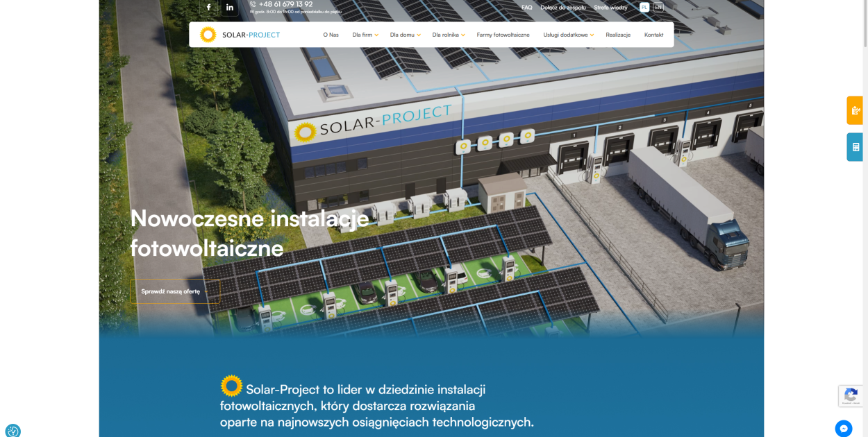Open the blue calculator side panel icon
Screen dimensions: 868x437
854,146
